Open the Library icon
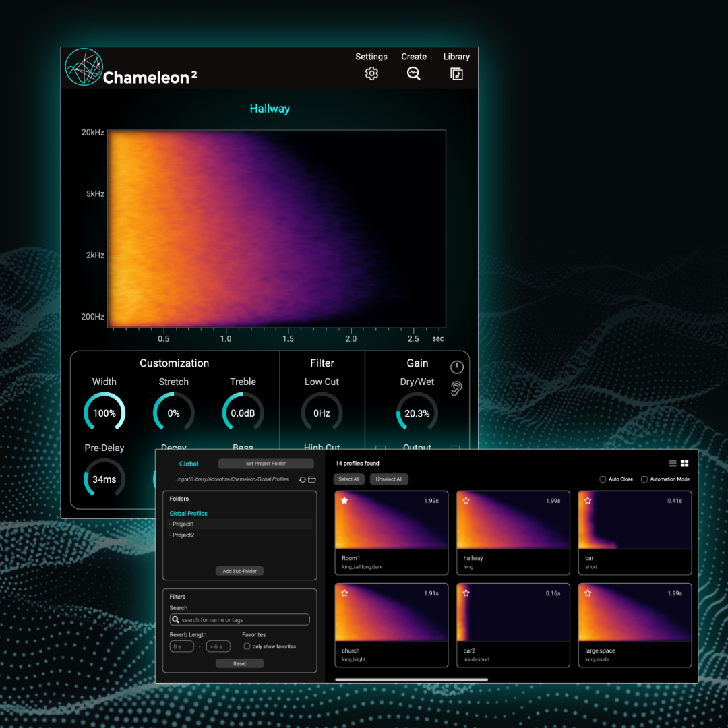The width and height of the screenshot is (728, 728). pos(456,74)
